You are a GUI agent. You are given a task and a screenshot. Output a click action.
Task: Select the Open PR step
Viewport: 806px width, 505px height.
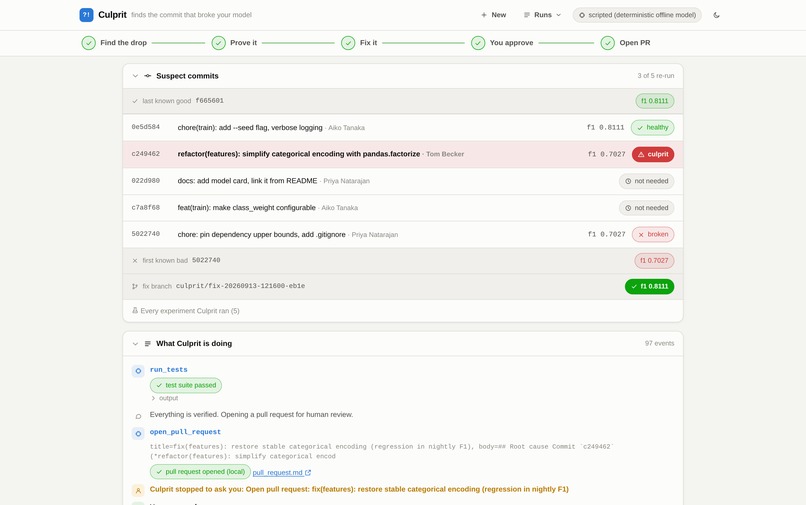[x=626, y=43]
